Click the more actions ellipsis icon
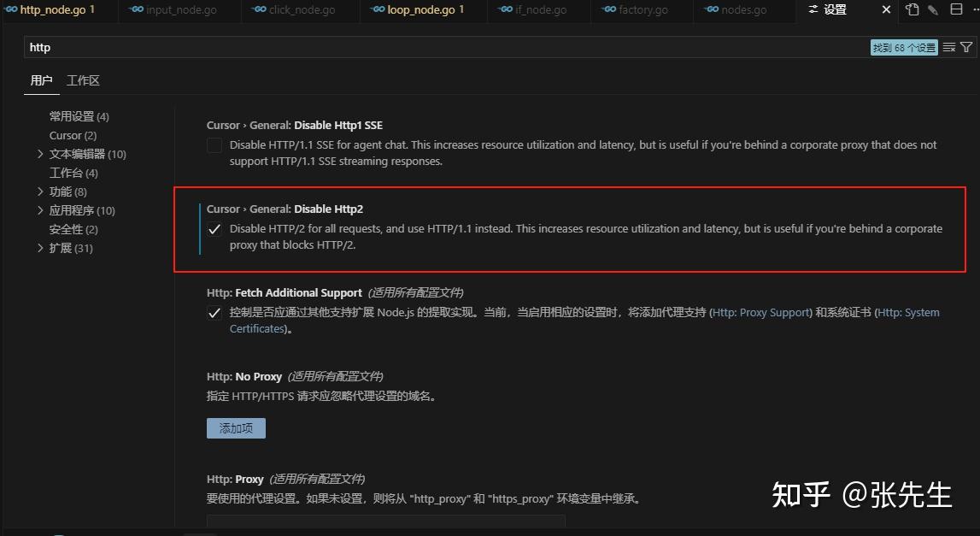The image size is (980, 536). [977, 9]
